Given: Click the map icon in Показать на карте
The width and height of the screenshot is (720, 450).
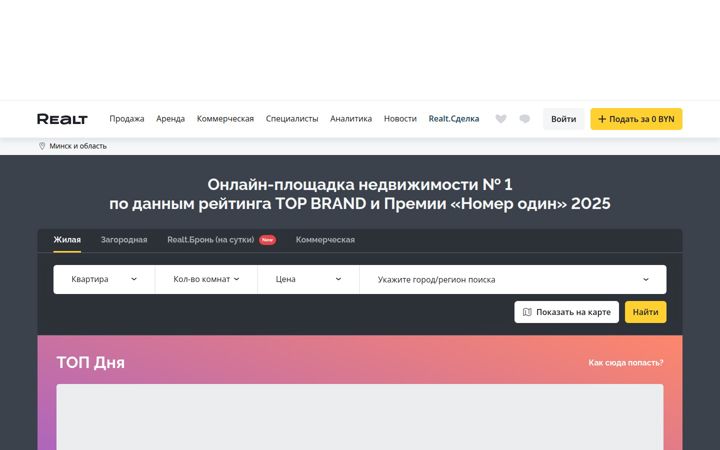Looking at the screenshot, I should click(x=527, y=312).
